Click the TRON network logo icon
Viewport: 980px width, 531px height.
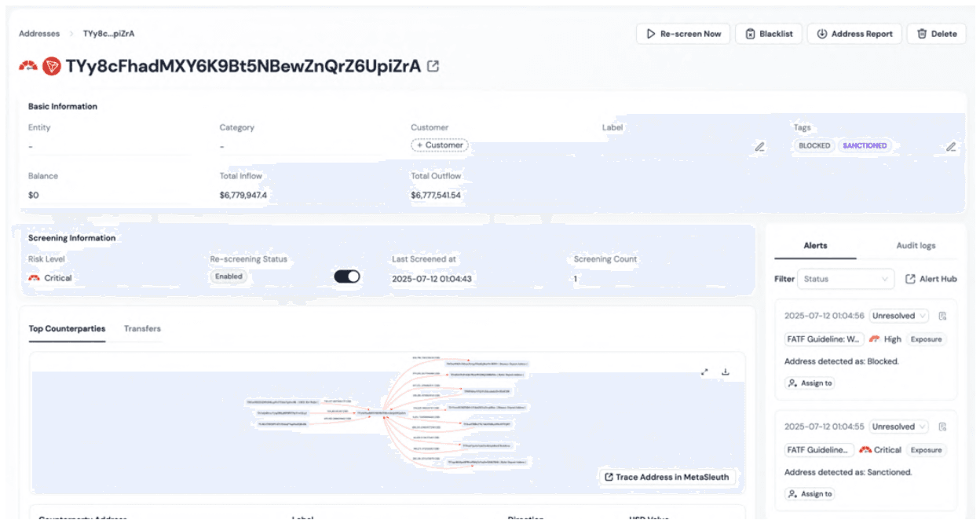coord(52,66)
